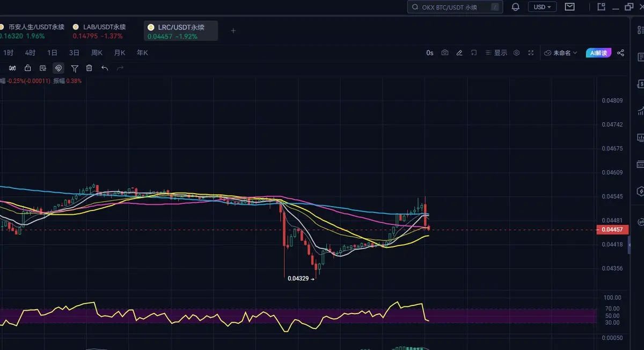Click the candlestick style icon

pos(12,68)
